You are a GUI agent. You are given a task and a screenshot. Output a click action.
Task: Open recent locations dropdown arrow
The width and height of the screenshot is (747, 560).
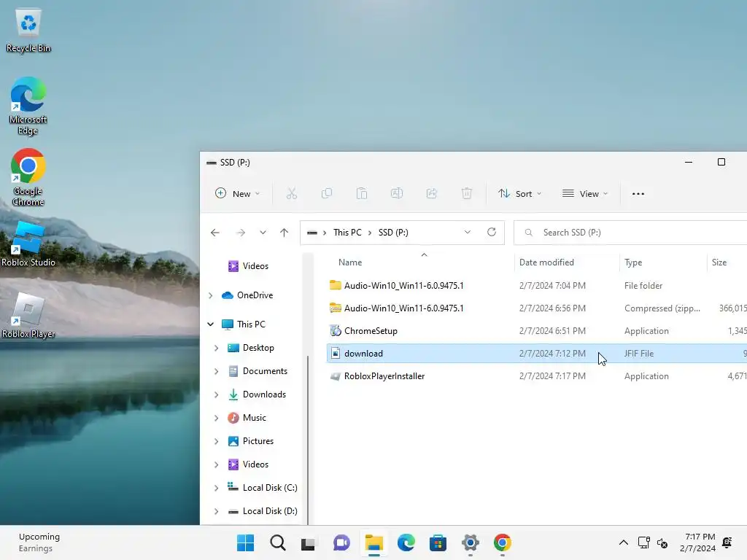263,233
